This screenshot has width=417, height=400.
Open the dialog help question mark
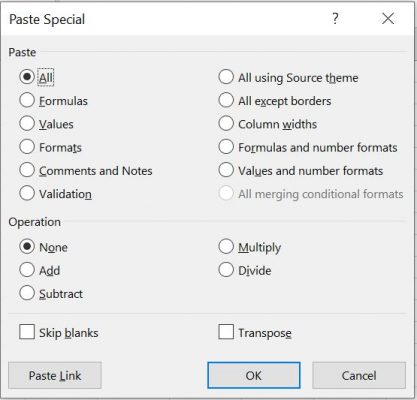click(335, 18)
